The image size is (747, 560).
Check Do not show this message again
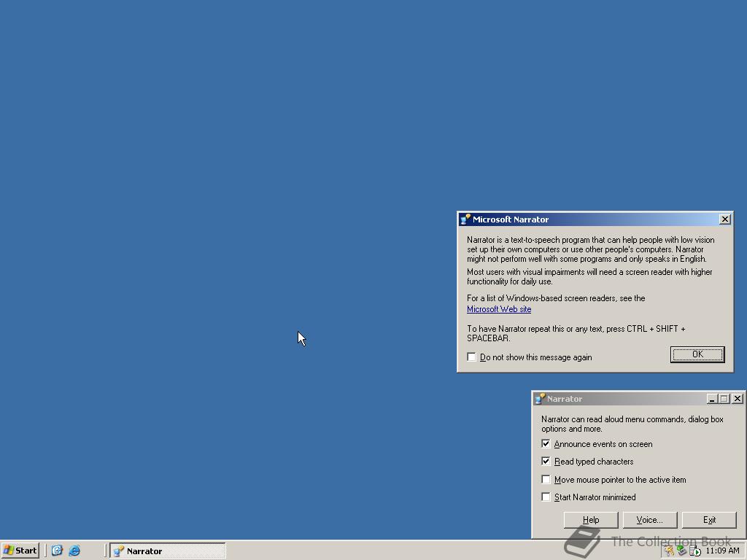point(472,357)
